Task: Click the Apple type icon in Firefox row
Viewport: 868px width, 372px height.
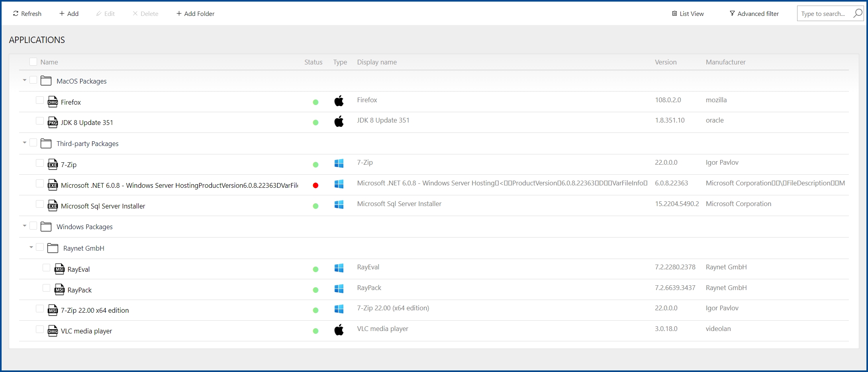Action: [339, 101]
